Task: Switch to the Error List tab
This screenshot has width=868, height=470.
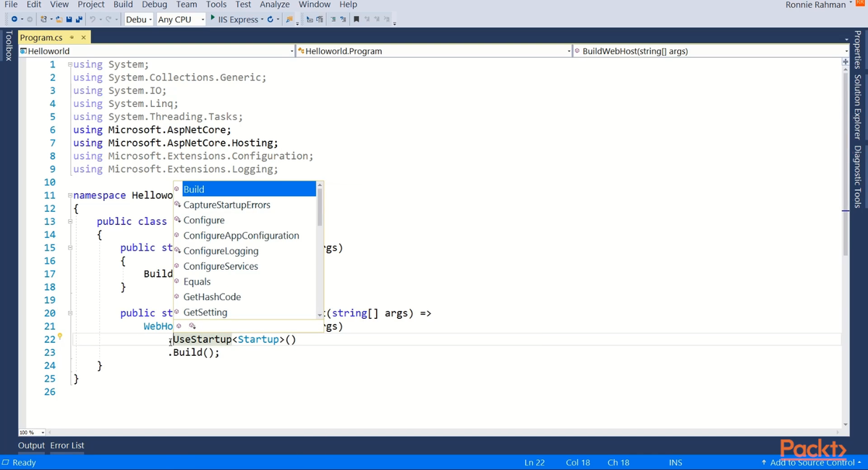Action: pos(67,445)
